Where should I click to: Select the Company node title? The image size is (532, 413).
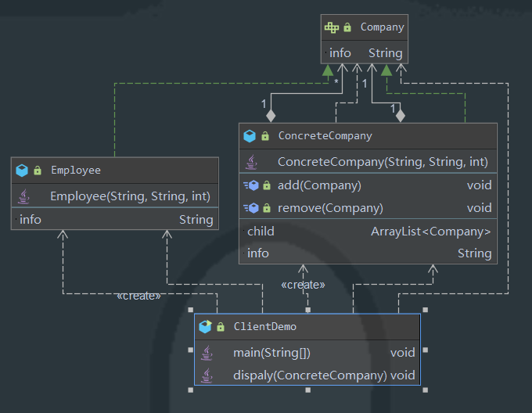382,27
